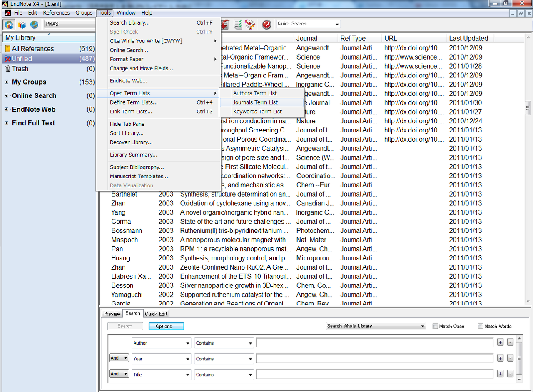Add search row with plus on Year line
Image resolution: width=533 pixels, height=392 pixels.
click(x=501, y=358)
